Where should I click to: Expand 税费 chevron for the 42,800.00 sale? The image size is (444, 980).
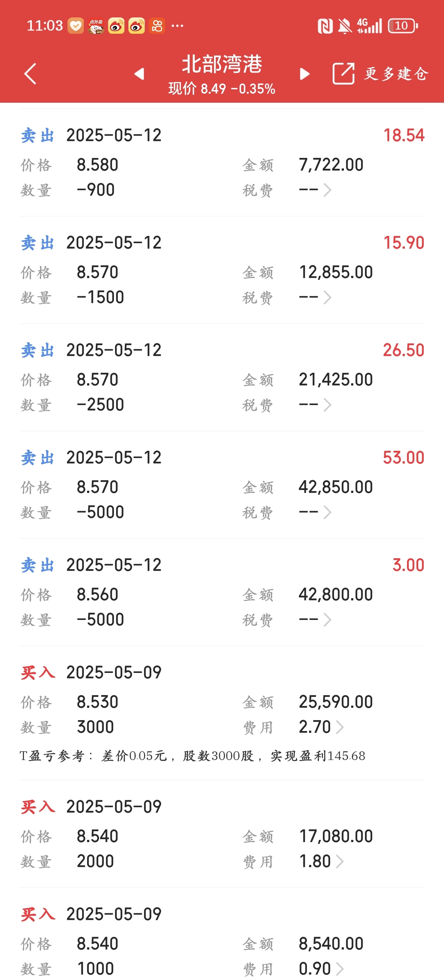327,620
